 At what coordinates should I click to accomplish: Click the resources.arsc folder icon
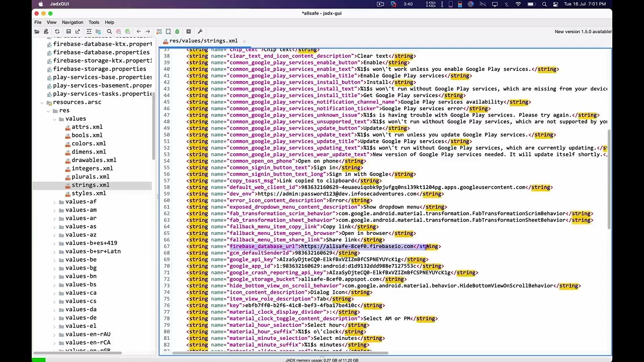coord(49,103)
